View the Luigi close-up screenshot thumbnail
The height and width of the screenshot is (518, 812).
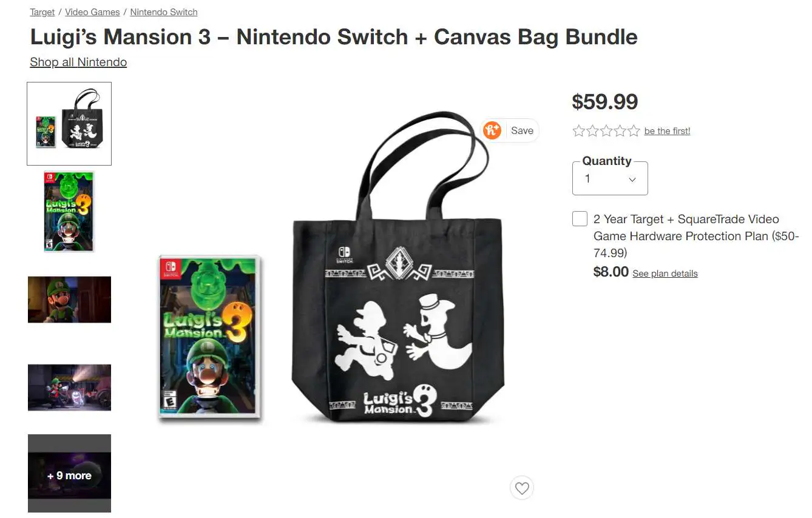pos(69,300)
